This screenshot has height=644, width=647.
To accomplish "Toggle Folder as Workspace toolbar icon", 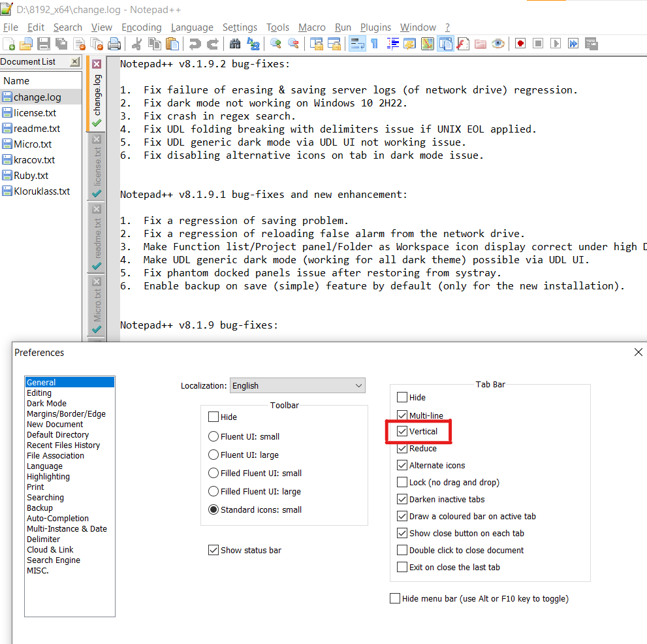I will 481,44.
